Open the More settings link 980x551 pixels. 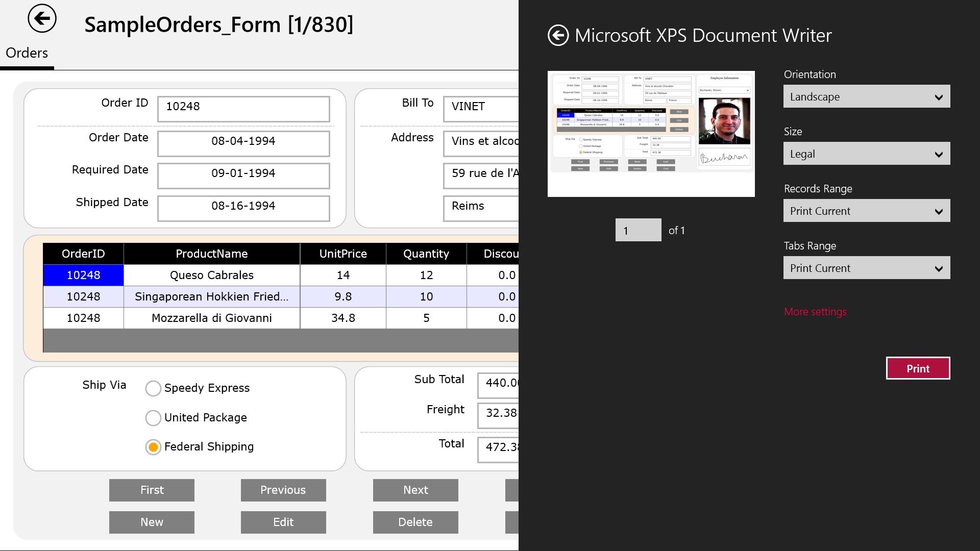[x=815, y=312]
